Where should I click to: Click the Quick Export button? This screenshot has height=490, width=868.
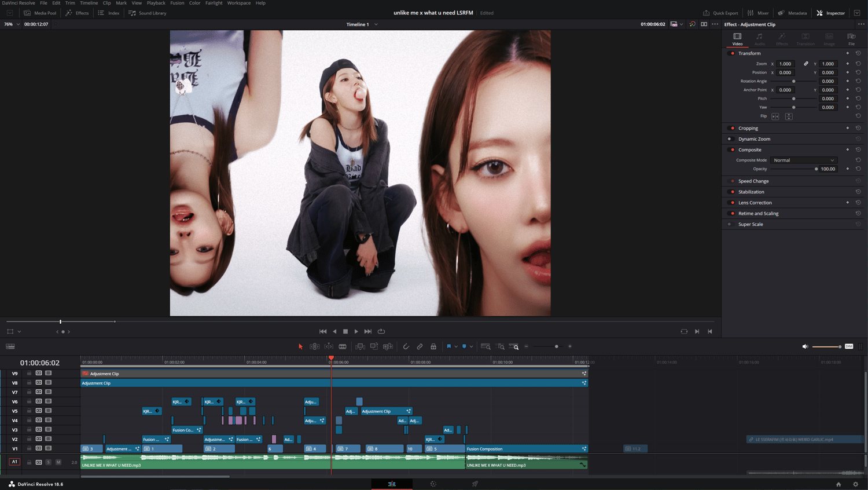[720, 13]
